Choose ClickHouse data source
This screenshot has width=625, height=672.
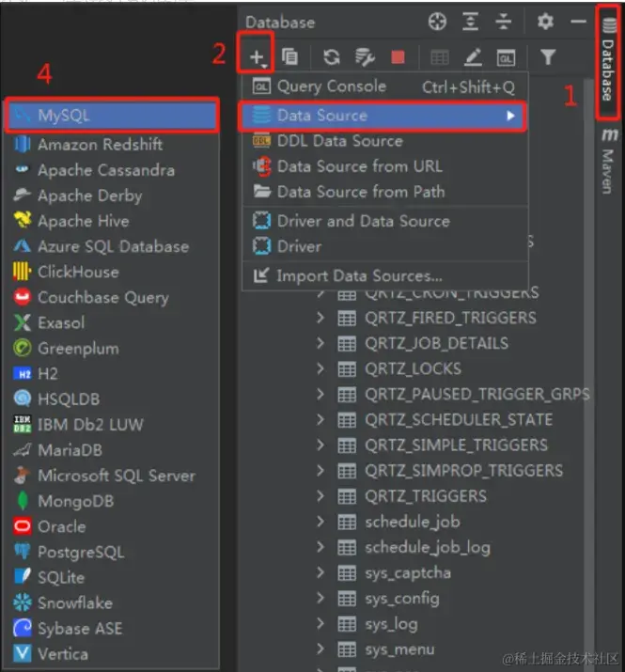(x=112, y=273)
